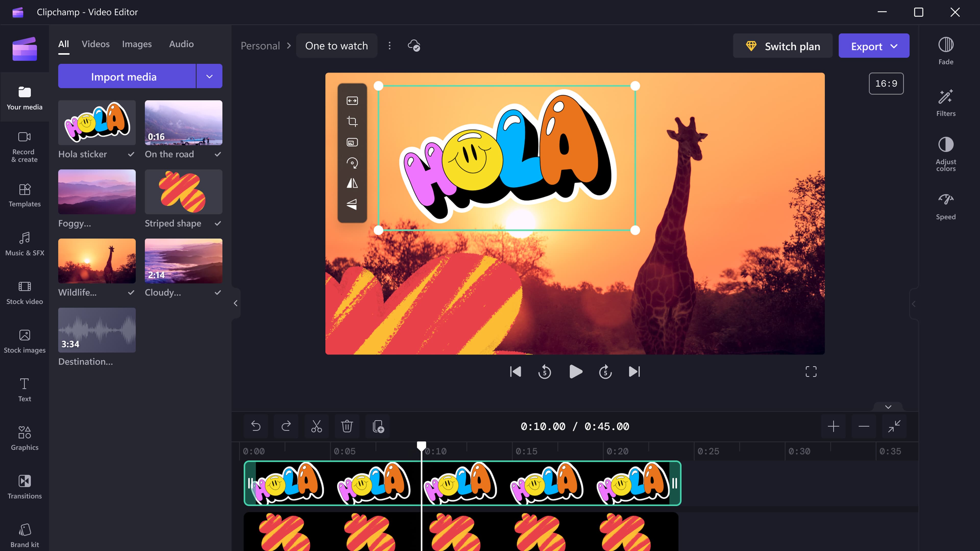Switch to the Audio tab
The image size is (980, 551).
coord(181,44)
